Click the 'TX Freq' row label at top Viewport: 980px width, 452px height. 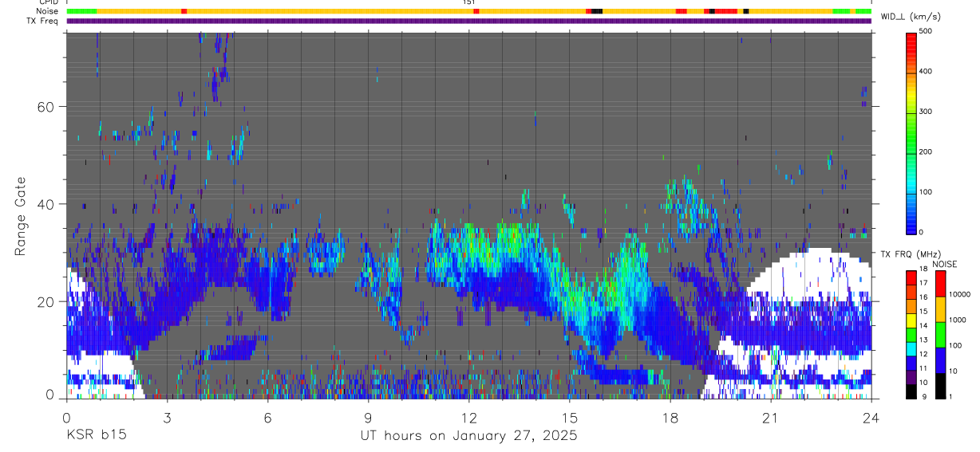click(x=43, y=21)
